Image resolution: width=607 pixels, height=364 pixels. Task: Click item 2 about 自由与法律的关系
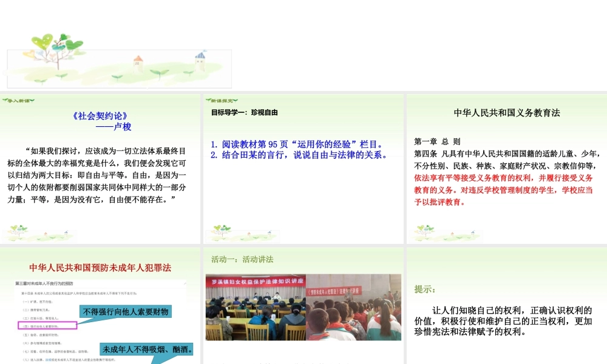pyautogui.click(x=299, y=155)
